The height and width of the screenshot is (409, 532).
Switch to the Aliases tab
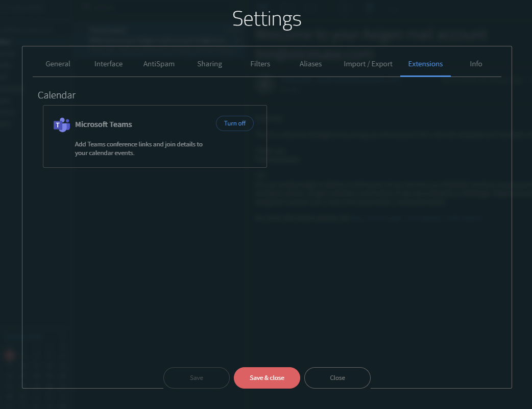coord(310,64)
